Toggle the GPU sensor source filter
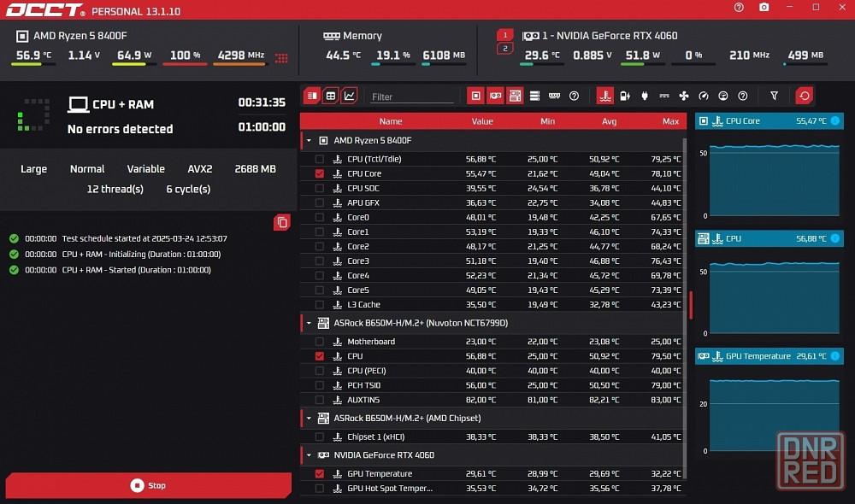Viewport: 855px width, 504px height. tap(496, 96)
